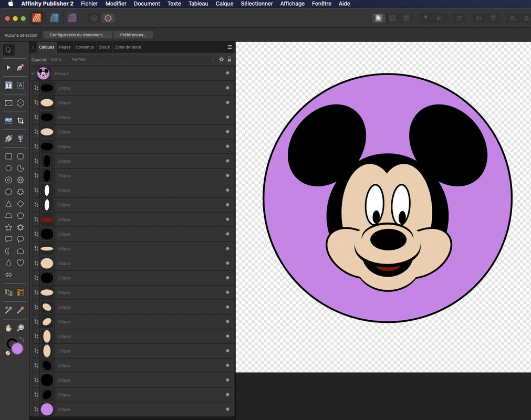This screenshot has width=531, height=420.
Task: Toggle the layer lock padlock
Action: coord(230,59)
